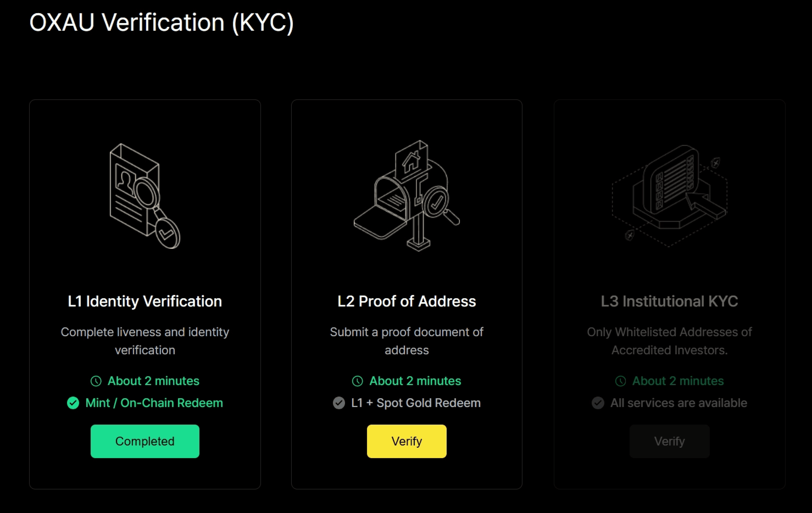This screenshot has width=812, height=513.
Task: Click checkmark beside All services are available
Action: (x=598, y=403)
